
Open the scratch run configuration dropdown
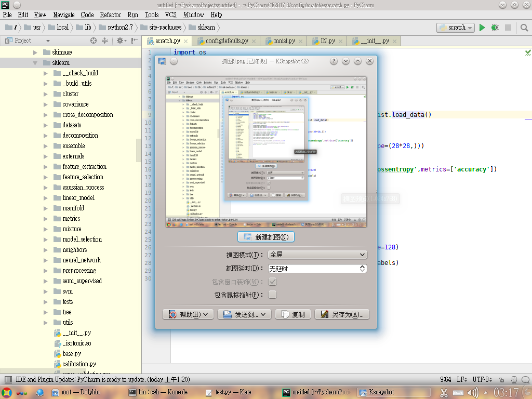pos(455,28)
